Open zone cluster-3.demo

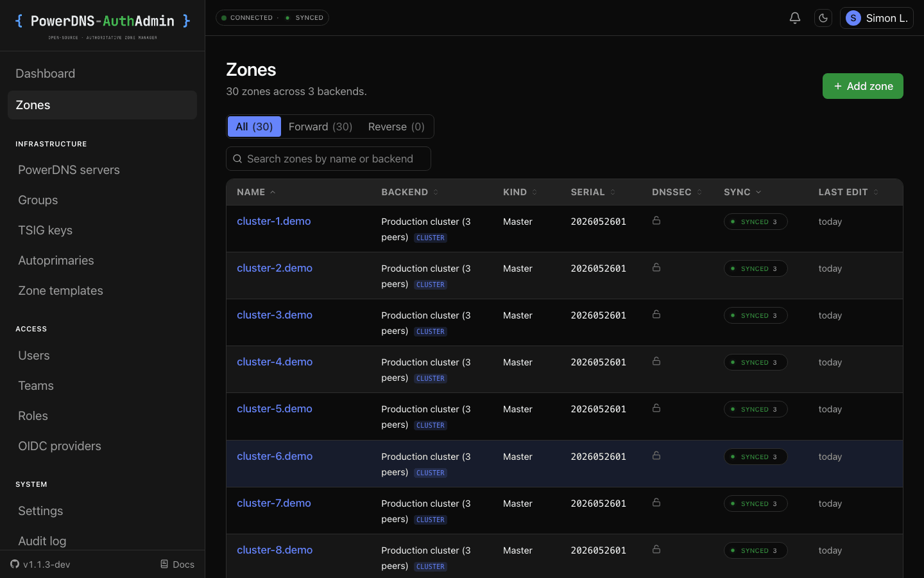(275, 315)
